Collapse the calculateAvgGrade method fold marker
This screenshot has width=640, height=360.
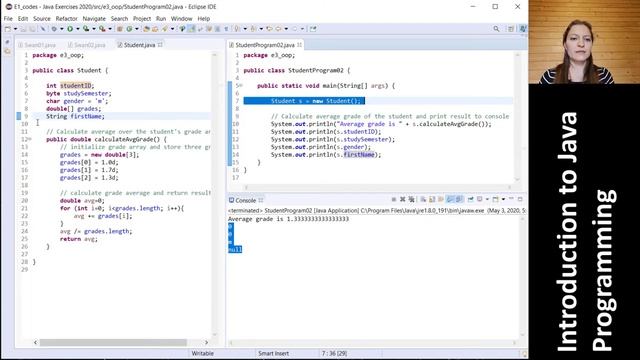[x=29, y=139]
